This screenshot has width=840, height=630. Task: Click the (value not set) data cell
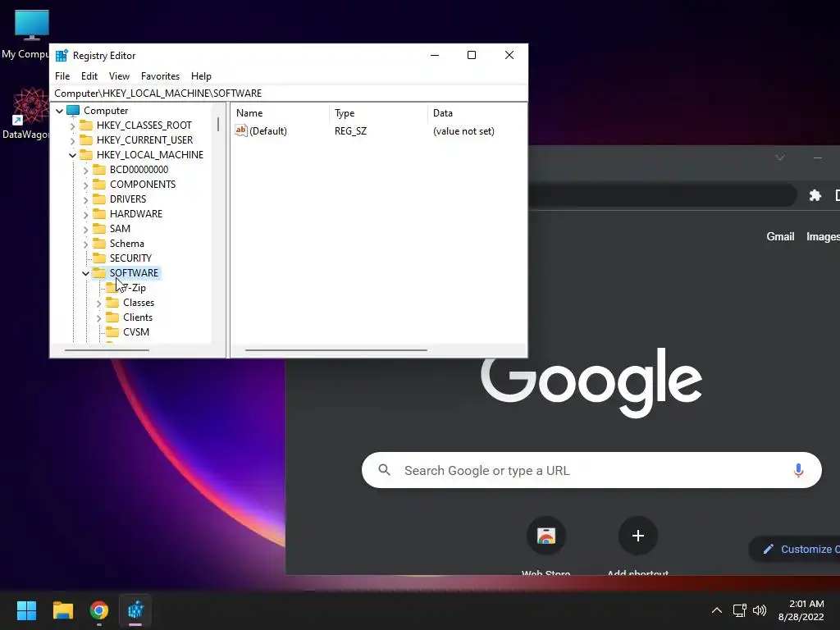click(463, 131)
